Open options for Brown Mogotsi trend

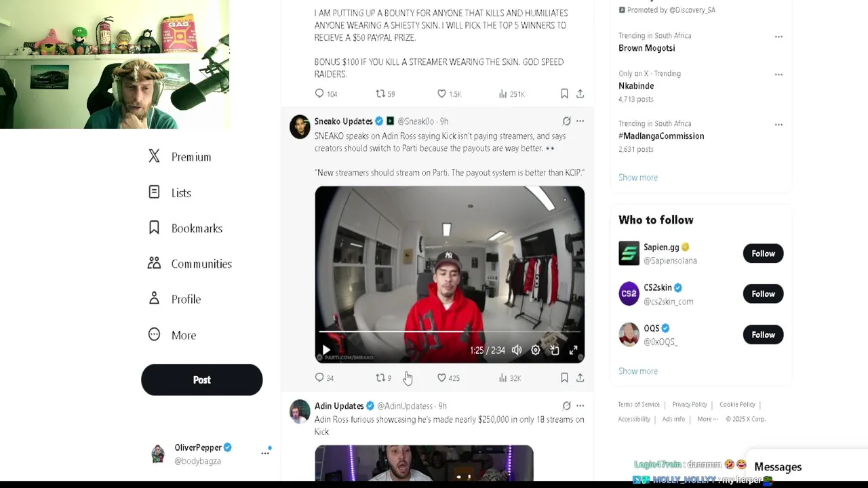[x=778, y=37]
